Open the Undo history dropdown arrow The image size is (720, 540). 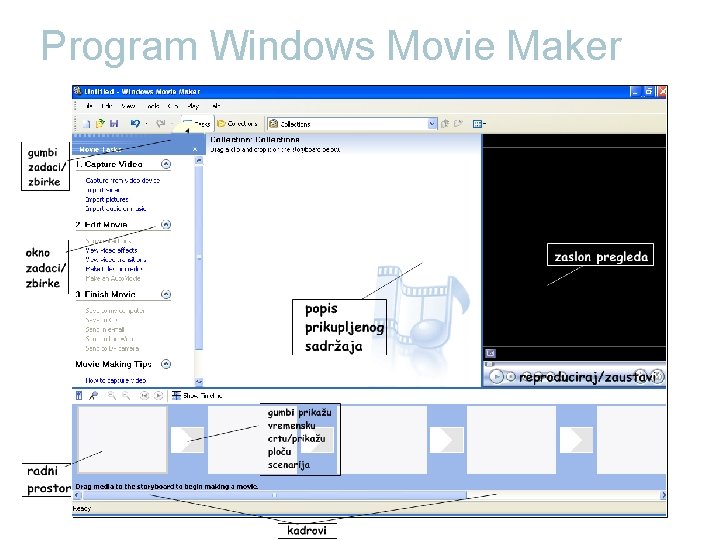coord(146,124)
